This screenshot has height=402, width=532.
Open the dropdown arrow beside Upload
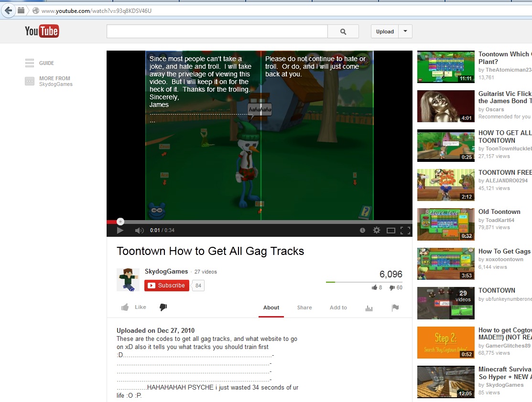[405, 31]
